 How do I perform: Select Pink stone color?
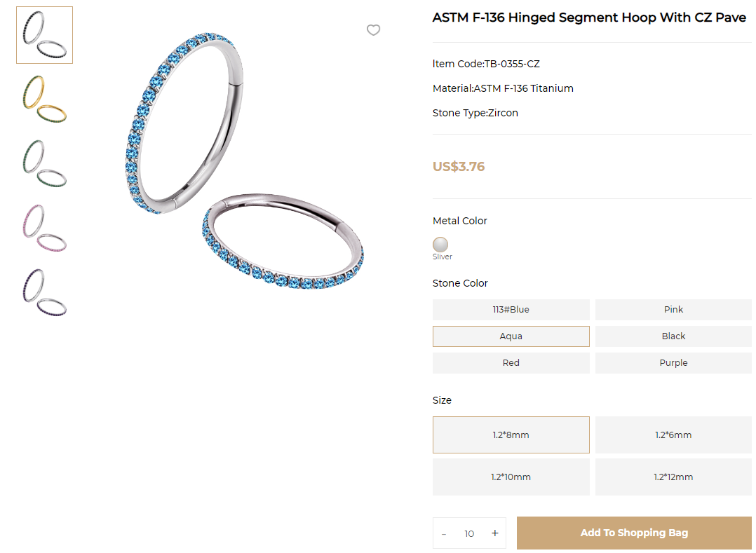pyautogui.click(x=673, y=310)
